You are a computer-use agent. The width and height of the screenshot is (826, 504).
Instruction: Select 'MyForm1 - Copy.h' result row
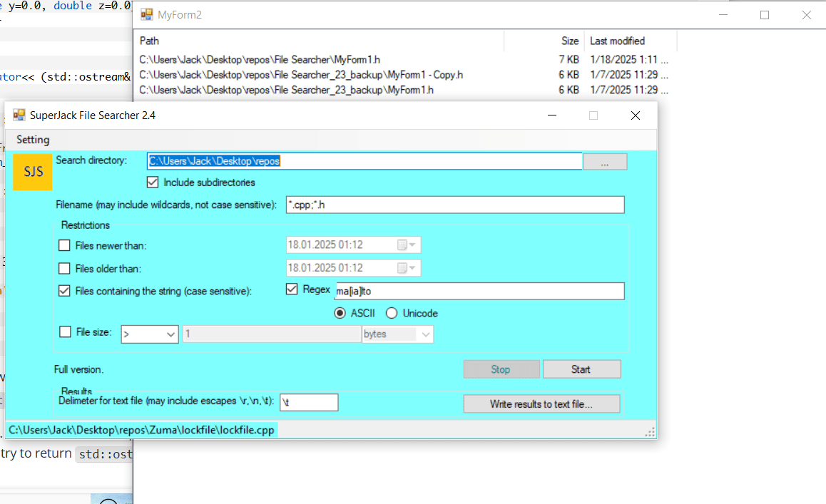pos(403,75)
